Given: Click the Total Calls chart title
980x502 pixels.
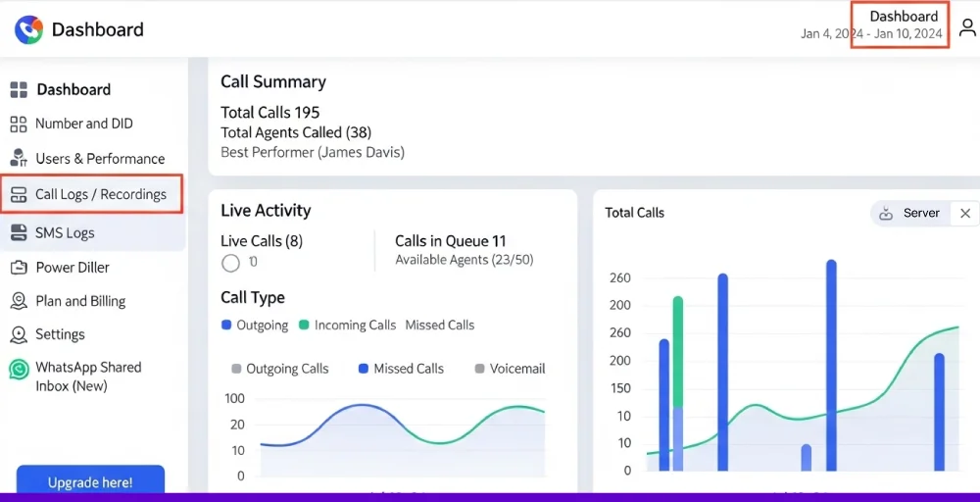Looking at the screenshot, I should pos(634,213).
